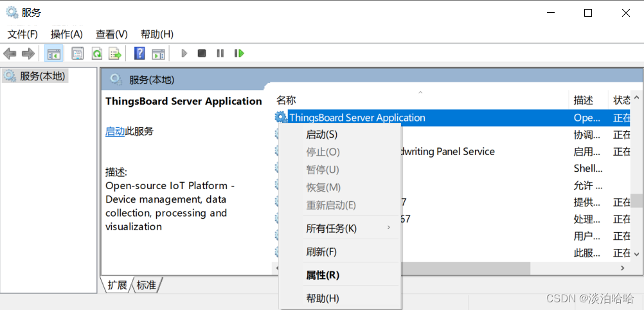
Task: Click the '此服...' description cell
Action: [587, 253]
